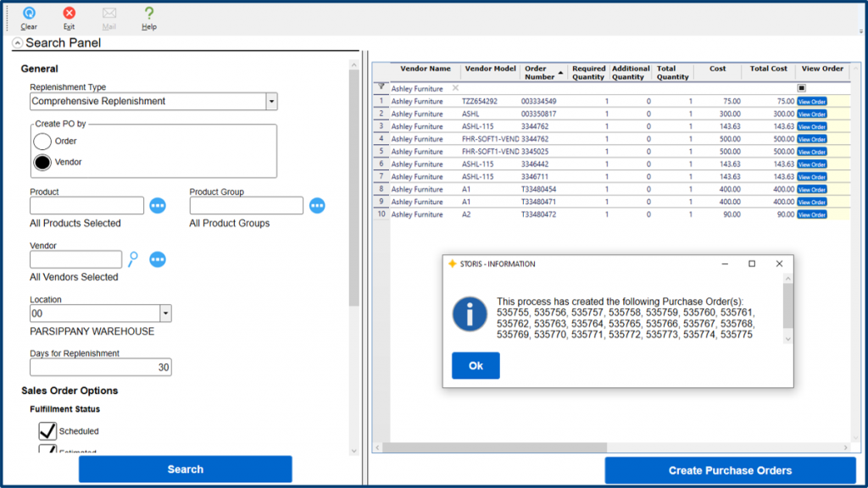Viewport: 868px width, 488px height.
Task: Sort by Vendor Model column
Action: coord(490,69)
